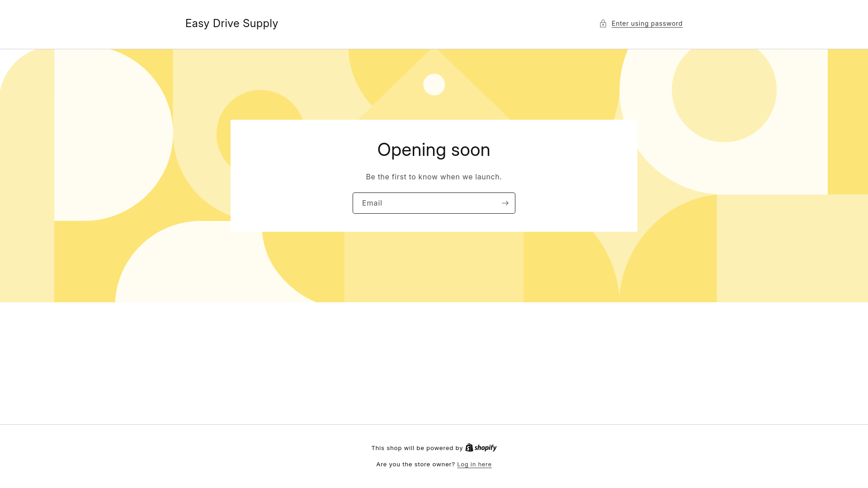
Task: Open the Enter using password link
Action: pyautogui.click(x=647, y=23)
